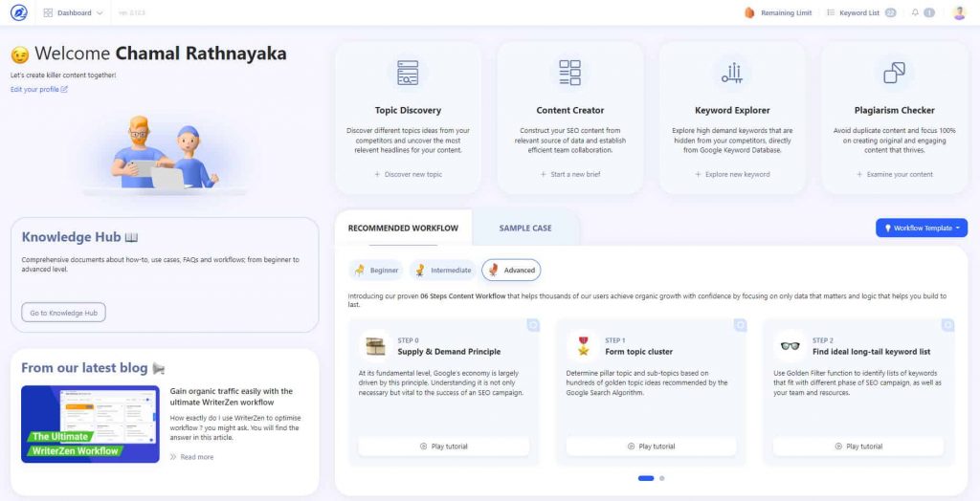Image resolution: width=980 pixels, height=501 pixels.
Task: Select first workflow carousel page indicator
Action: (646, 478)
